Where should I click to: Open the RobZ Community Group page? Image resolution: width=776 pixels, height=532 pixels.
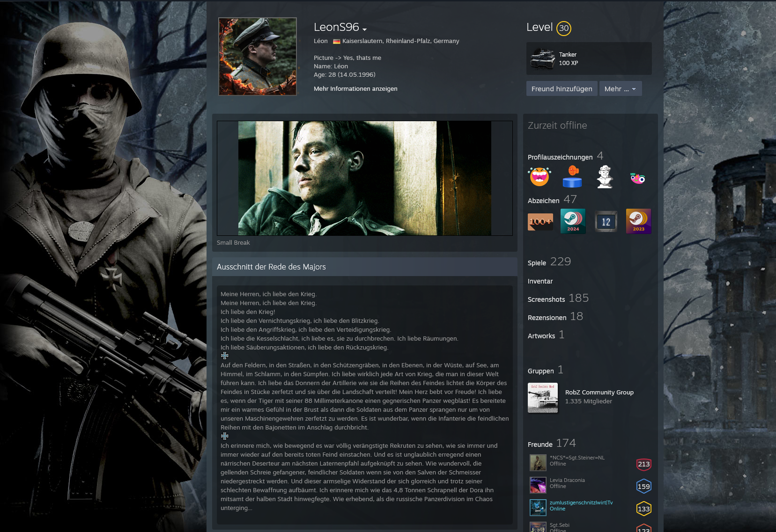click(599, 393)
